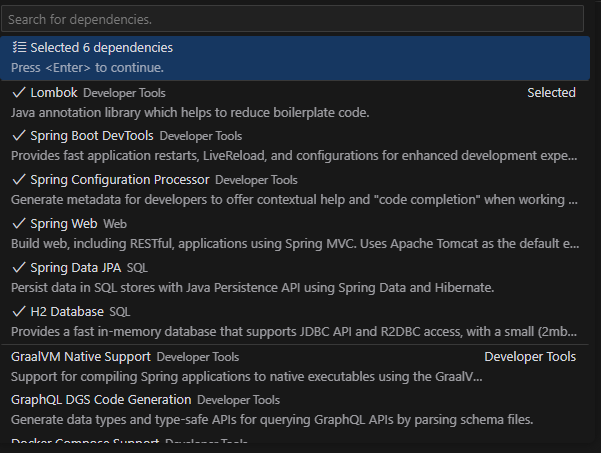Viewport: 601px width, 453px height.
Task: Select the Spring Web name
Action: point(64,224)
